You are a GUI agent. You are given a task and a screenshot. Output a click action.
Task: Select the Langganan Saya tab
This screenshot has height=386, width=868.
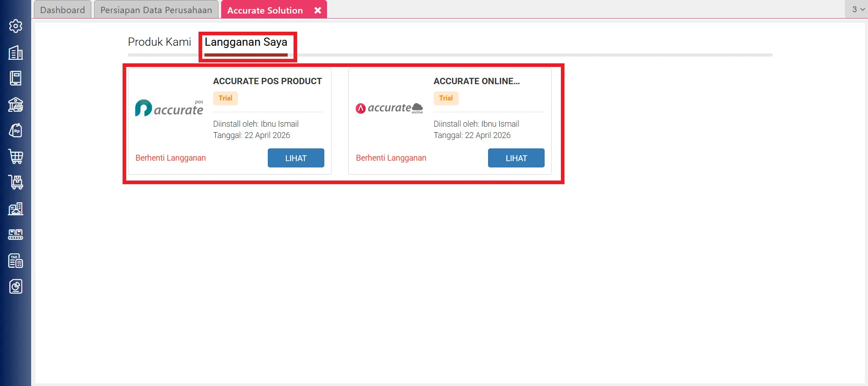pyautogui.click(x=246, y=42)
